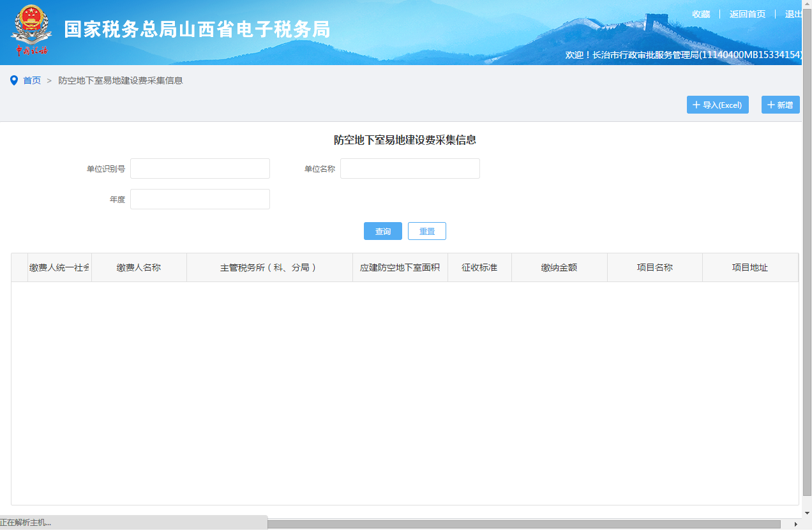Click the 缴纳金额 column header
812x531 pixels.
click(559, 267)
